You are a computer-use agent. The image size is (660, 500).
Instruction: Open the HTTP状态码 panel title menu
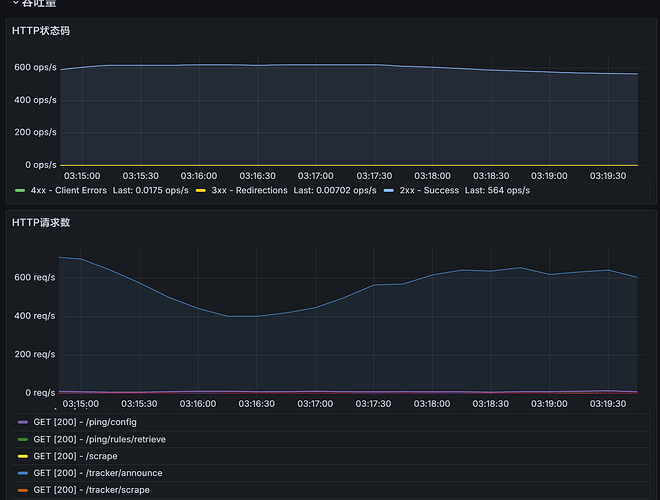pyautogui.click(x=41, y=31)
